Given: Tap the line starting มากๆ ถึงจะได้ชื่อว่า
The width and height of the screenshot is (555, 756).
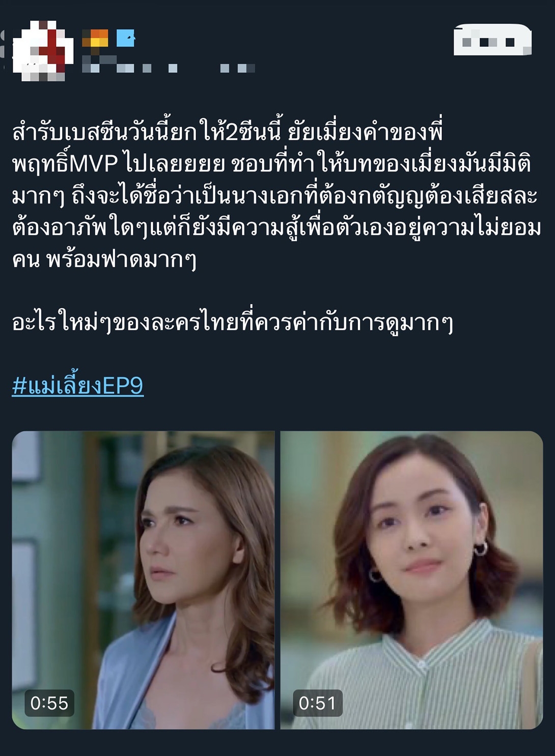Looking at the screenshot, I should coord(275,195).
